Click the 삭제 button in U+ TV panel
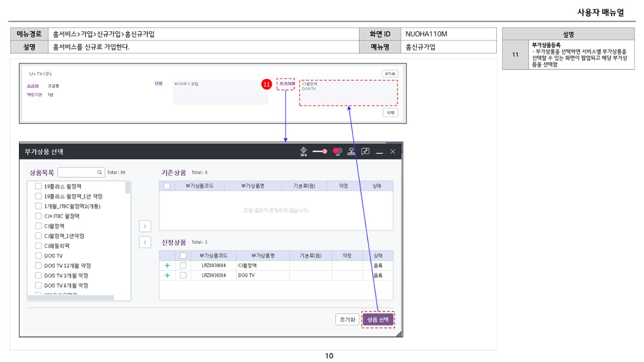The height and width of the screenshot is (362, 644). (390, 112)
